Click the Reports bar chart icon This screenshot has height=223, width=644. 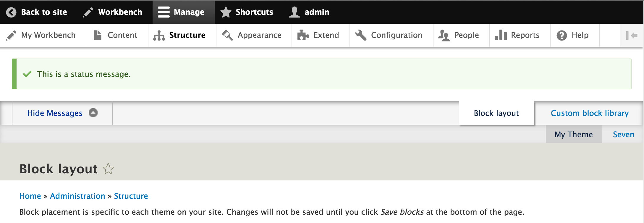(x=501, y=35)
